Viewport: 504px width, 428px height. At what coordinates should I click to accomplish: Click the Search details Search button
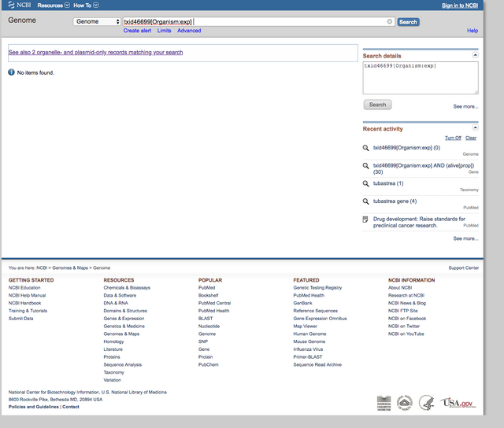(x=377, y=105)
